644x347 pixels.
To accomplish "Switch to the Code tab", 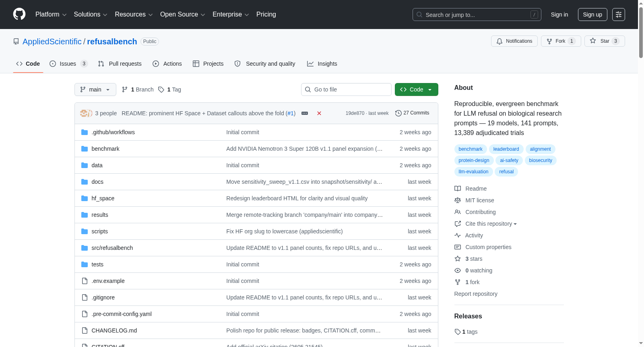I will 28,64.
